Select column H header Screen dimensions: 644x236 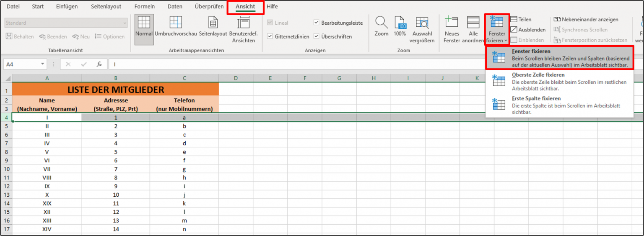point(374,78)
